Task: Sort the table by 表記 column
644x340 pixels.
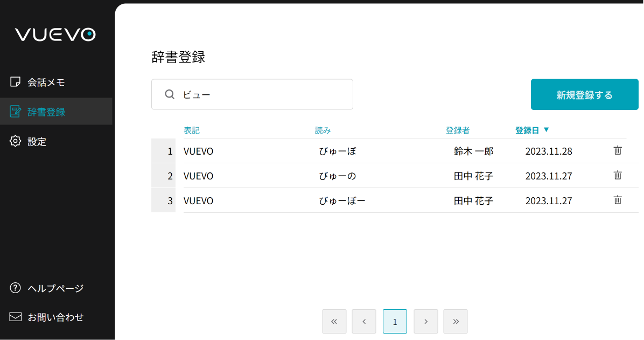Action: pyautogui.click(x=192, y=130)
